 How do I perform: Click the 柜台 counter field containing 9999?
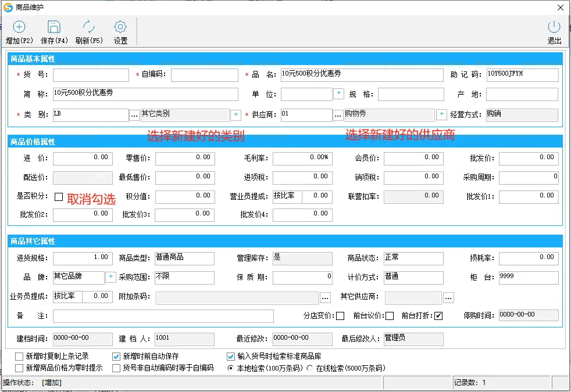pyautogui.click(x=529, y=278)
